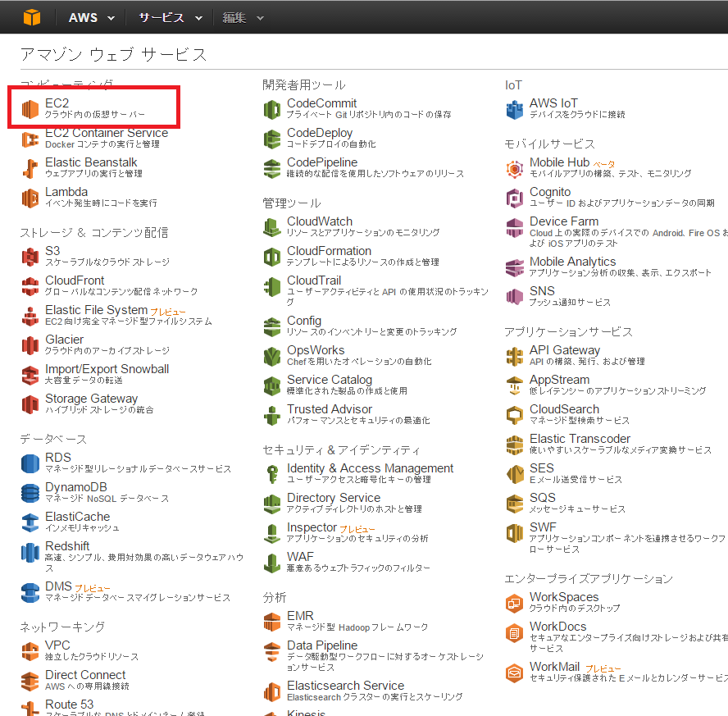Open the Config service link

(x=304, y=321)
